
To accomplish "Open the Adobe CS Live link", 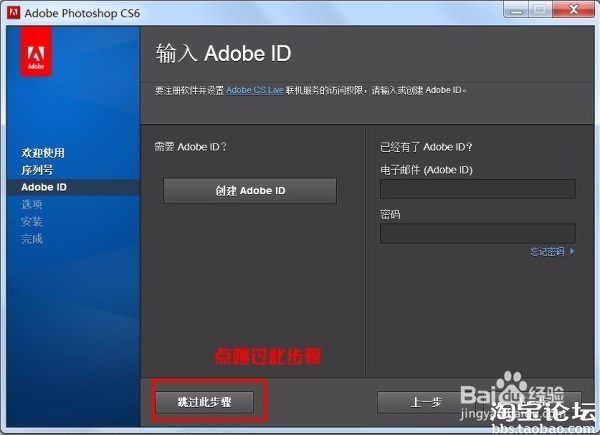I will pos(255,90).
